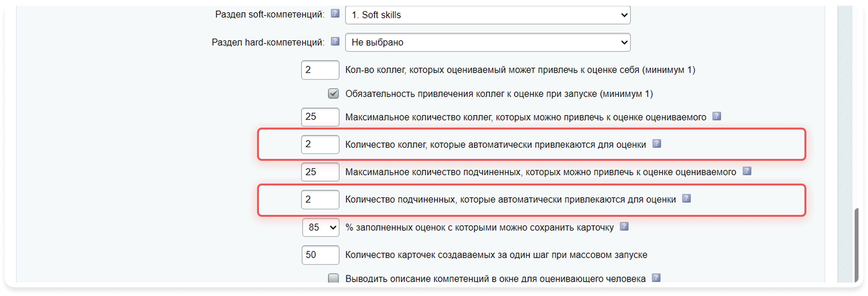Viewport: 868px width, 296px height.
Task: Click the cards per step field showing 50
Action: tap(320, 255)
